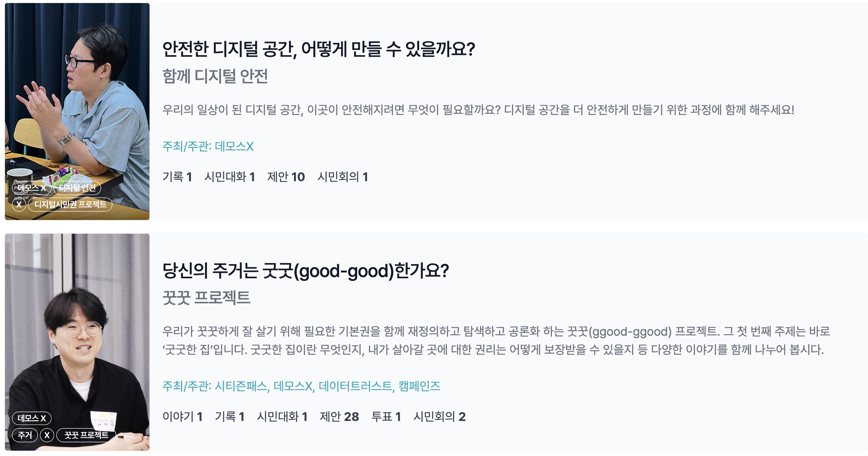Click the '꿋꿋 프로젝트' tag badge on photo
The width and height of the screenshot is (868, 456).
tap(86, 435)
